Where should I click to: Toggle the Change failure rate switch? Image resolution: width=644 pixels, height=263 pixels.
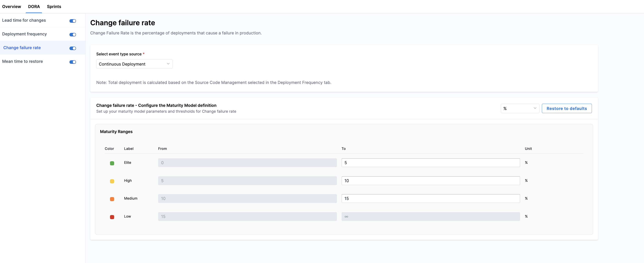72,48
